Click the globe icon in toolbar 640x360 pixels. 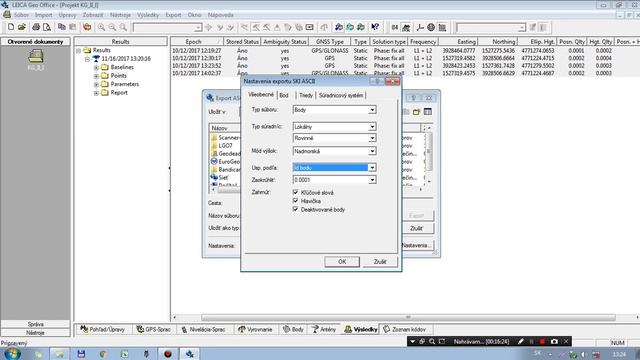point(431,27)
